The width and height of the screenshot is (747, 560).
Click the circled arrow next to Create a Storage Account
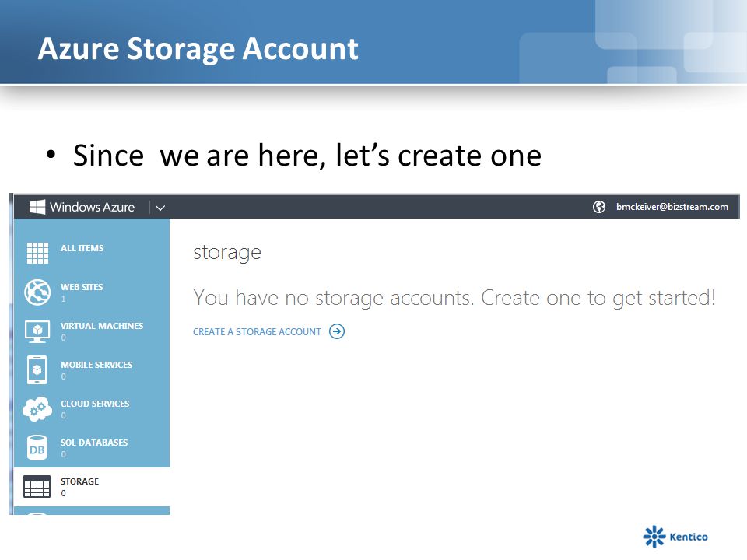pyautogui.click(x=337, y=331)
